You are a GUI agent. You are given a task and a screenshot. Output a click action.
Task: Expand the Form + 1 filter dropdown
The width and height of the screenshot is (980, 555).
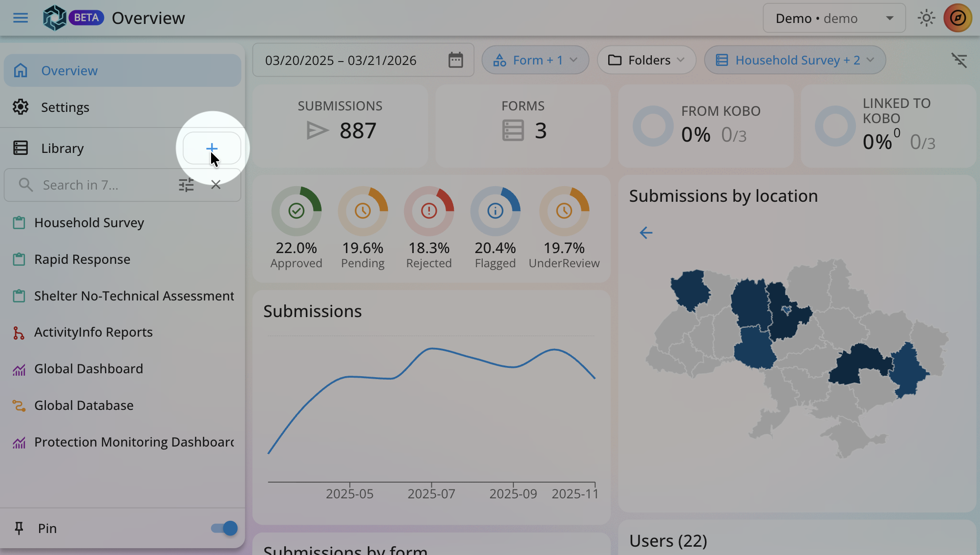tap(535, 60)
